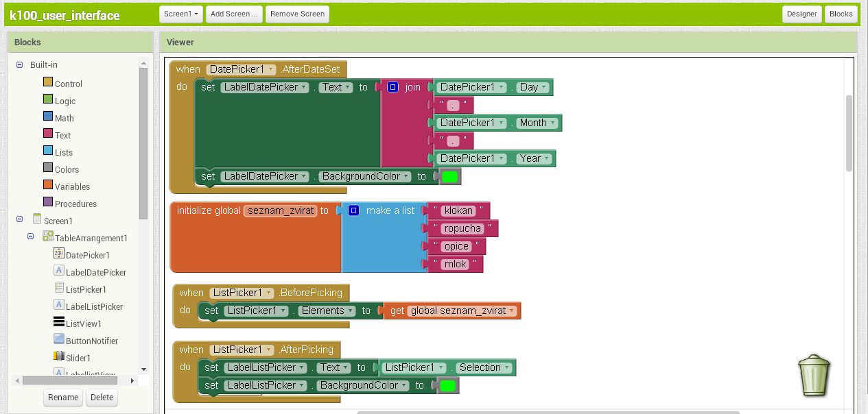Edit the text string ropucha
868x414 pixels.
pyautogui.click(x=462, y=228)
